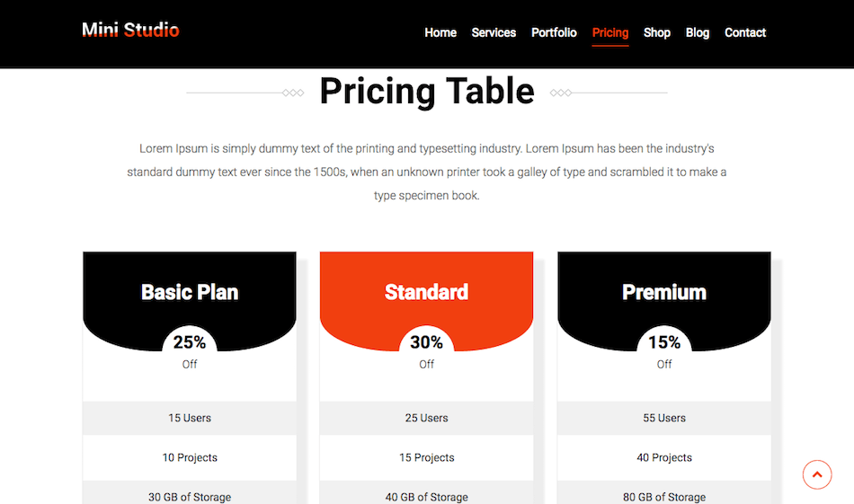Click the Premium plan header

664,292
